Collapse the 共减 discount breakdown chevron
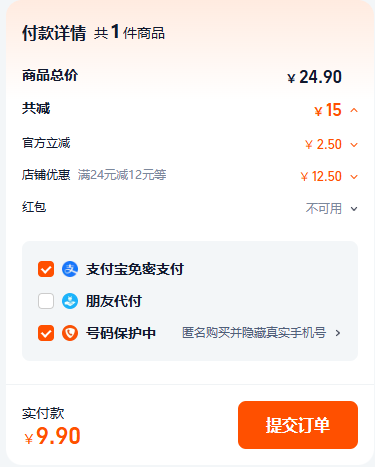 point(354,110)
